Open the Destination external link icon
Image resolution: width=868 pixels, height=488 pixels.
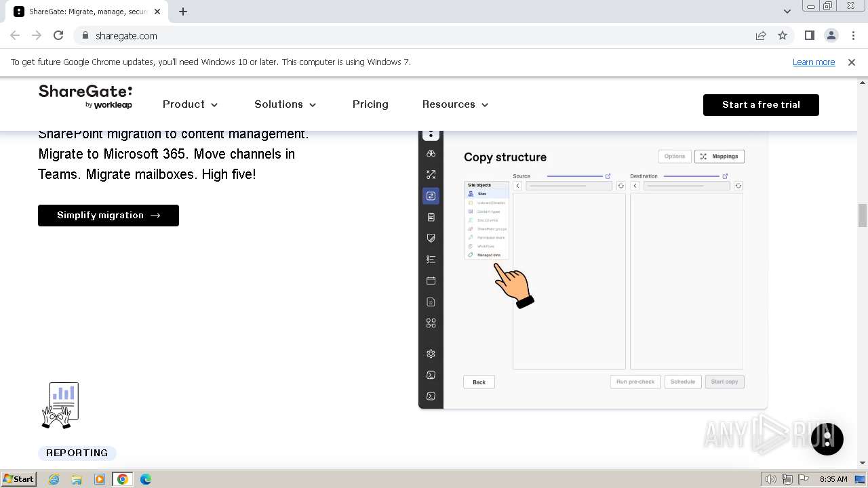(725, 176)
